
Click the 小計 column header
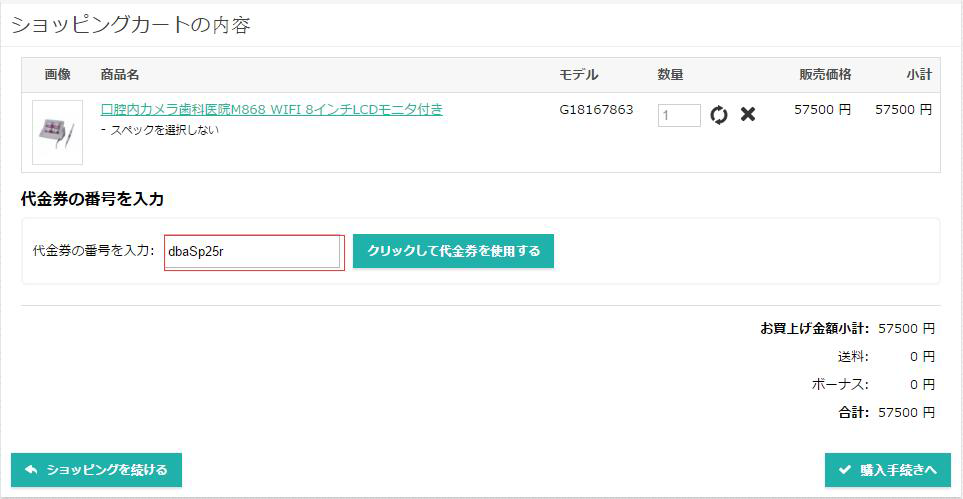(919, 75)
